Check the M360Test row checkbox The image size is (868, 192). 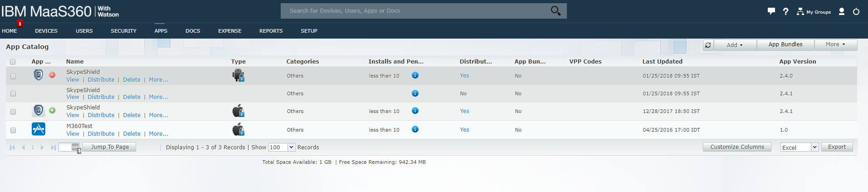13,130
